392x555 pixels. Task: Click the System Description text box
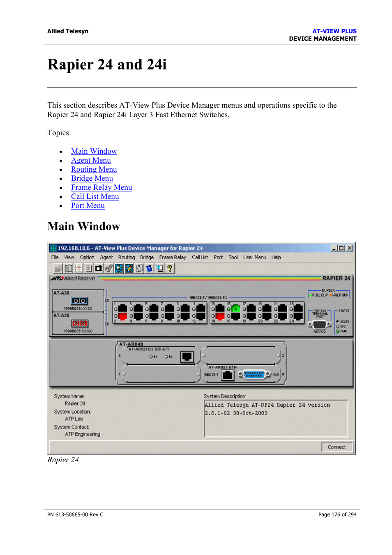click(276, 418)
